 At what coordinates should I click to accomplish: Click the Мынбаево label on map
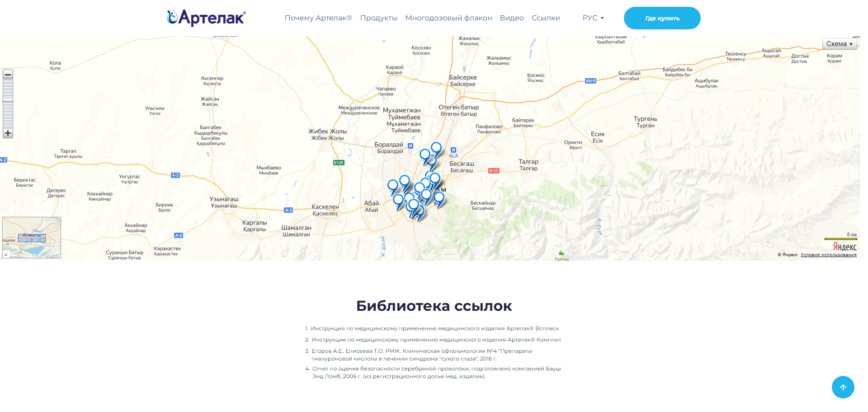(269, 170)
